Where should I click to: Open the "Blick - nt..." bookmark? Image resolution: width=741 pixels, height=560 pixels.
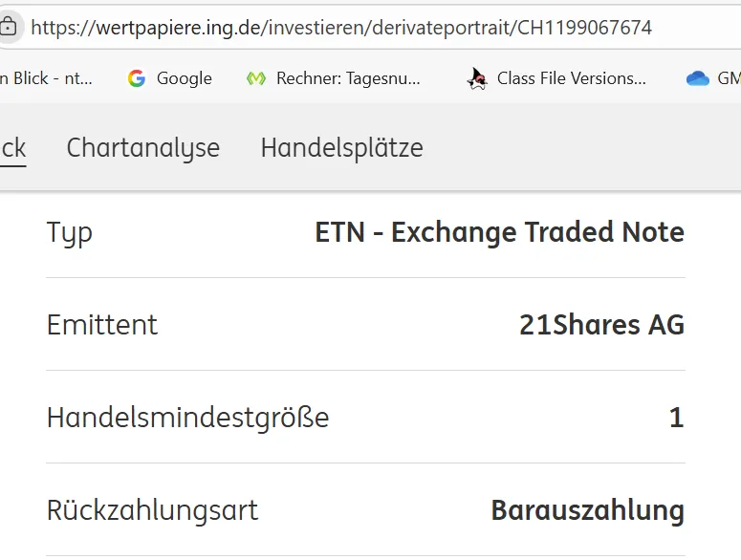click(48, 78)
